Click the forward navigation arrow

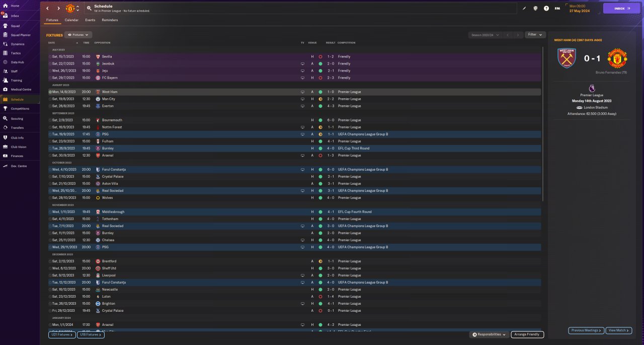(x=58, y=9)
